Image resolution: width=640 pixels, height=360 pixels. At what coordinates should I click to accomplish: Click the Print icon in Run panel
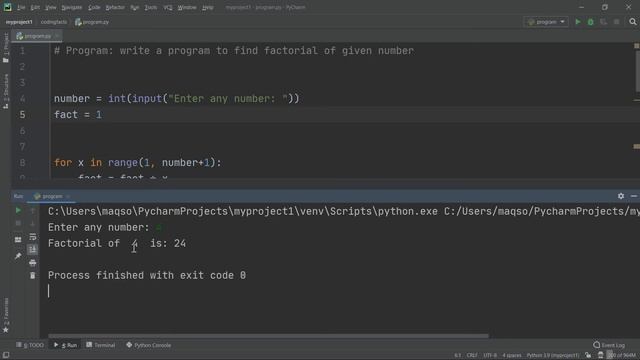pyautogui.click(x=33, y=263)
